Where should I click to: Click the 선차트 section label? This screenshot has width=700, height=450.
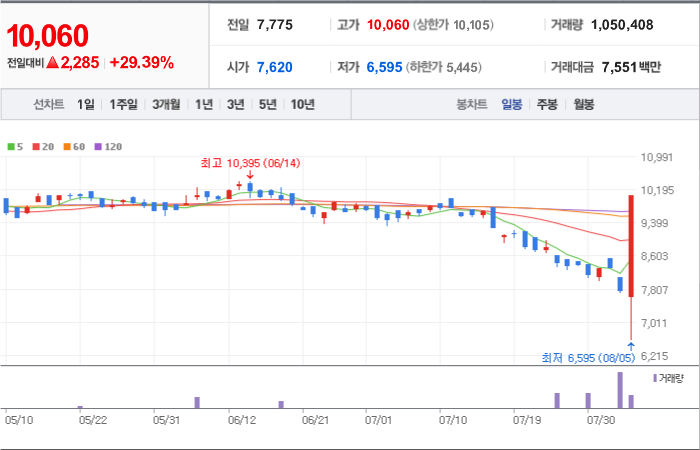pyautogui.click(x=49, y=105)
